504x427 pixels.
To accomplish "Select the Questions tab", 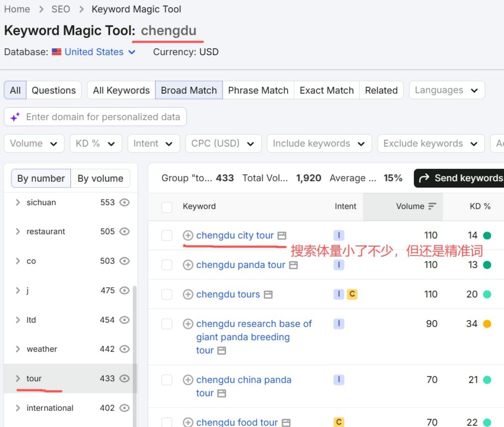I will click(x=54, y=90).
